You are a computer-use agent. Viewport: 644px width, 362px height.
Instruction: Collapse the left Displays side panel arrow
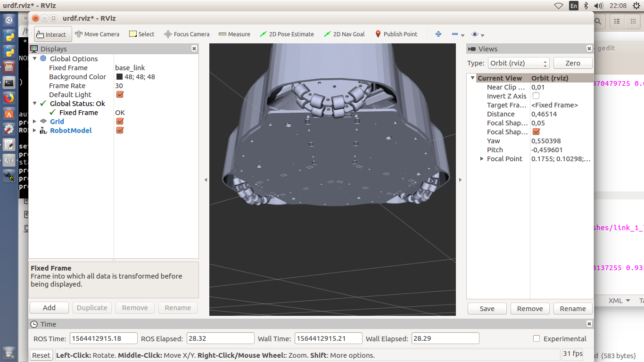click(205, 180)
